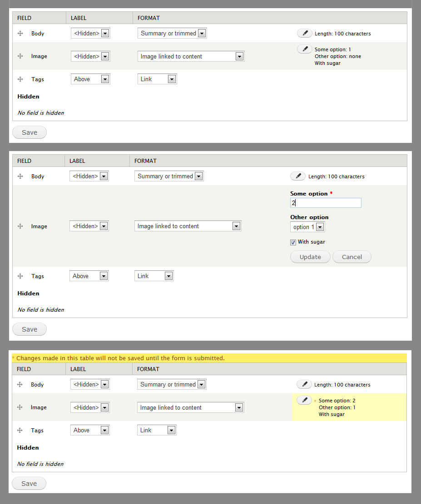Click Tags row drag handle in warning table
This screenshot has width=421, height=504.
pyautogui.click(x=20, y=430)
